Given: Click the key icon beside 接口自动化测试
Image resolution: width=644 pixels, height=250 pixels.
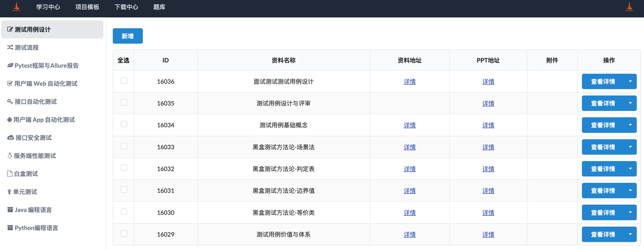Looking at the screenshot, I should pyautogui.click(x=10, y=102).
